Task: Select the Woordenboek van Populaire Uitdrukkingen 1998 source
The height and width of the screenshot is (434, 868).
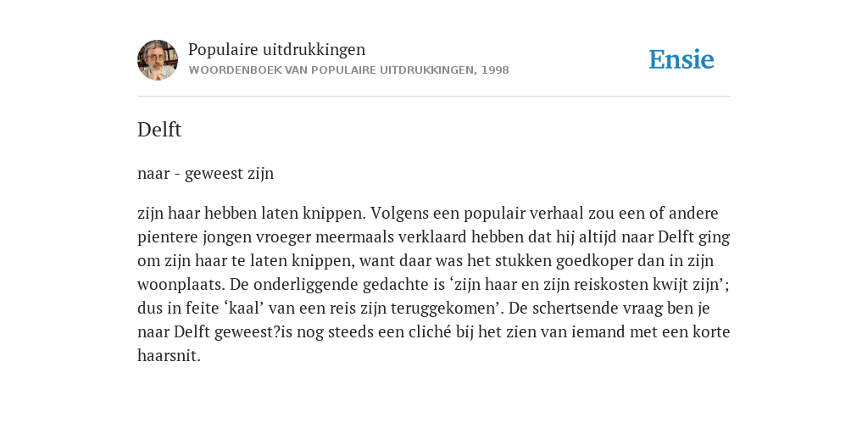Action: coord(348,70)
